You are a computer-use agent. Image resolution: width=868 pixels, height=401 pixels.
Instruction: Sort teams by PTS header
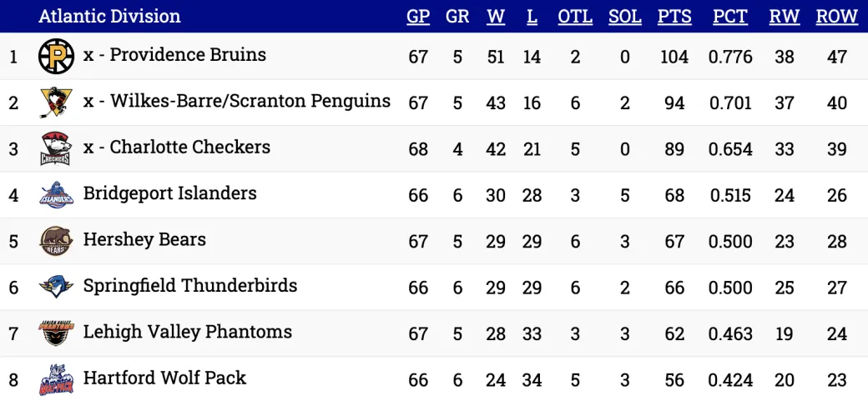(x=674, y=17)
